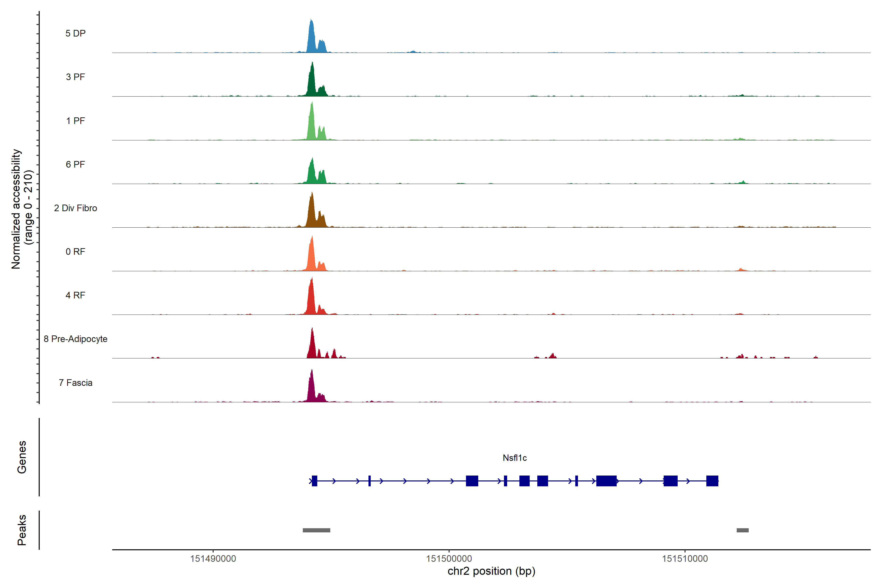Click the larger gray peak bar on the left
The height and width of the screenshot is (588, 882).
point(316,530)
